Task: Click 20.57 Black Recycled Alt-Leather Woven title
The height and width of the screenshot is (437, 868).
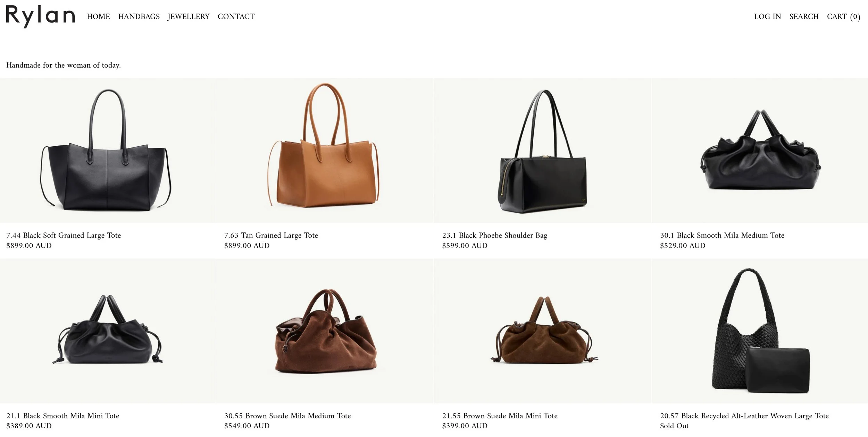Action: (x=744, y=415)
